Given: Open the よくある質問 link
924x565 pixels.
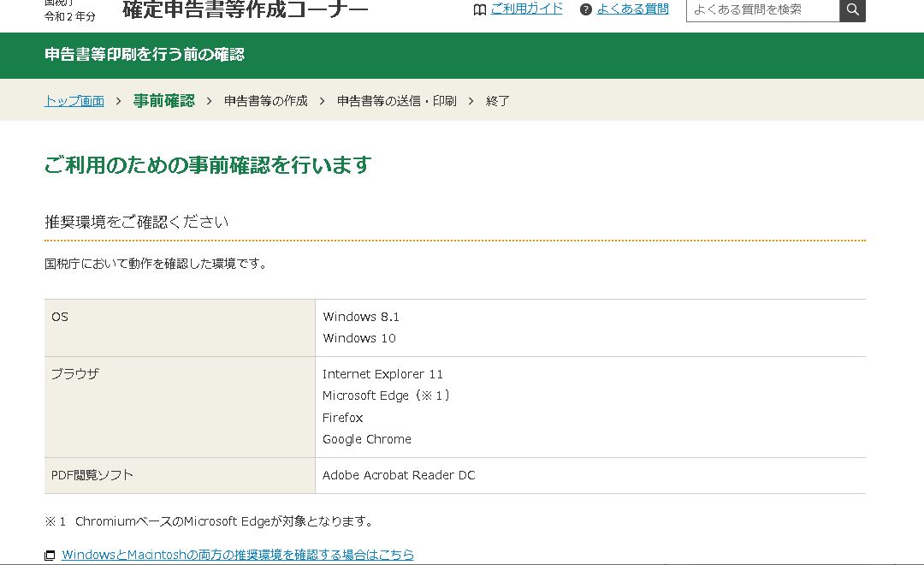Looking at the screenshot, I should pos(632,9).
